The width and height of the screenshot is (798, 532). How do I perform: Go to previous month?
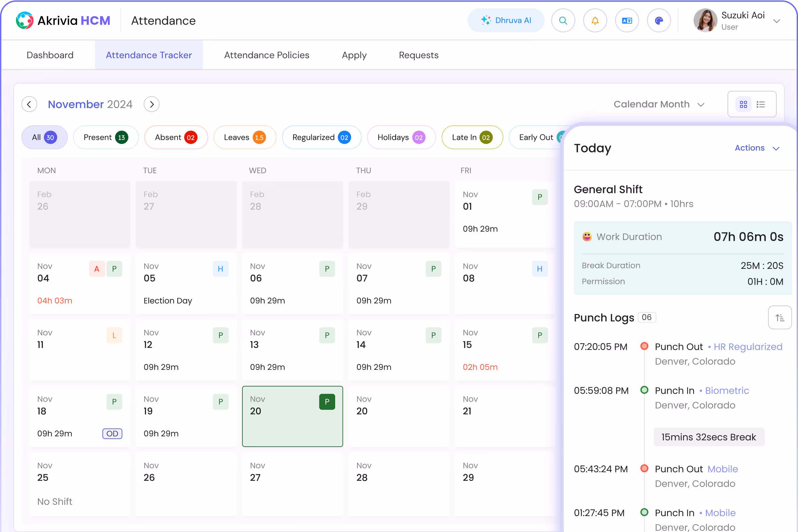(29, 104)
